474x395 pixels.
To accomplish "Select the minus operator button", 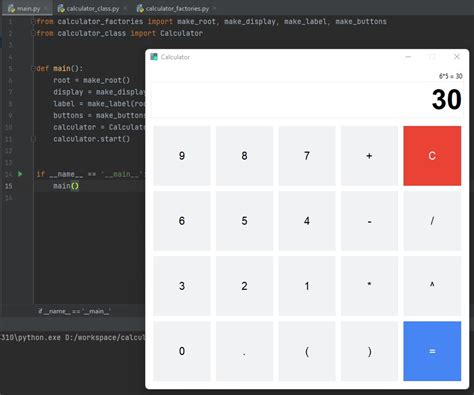I will pyautogui.click(x=369, y=221).
